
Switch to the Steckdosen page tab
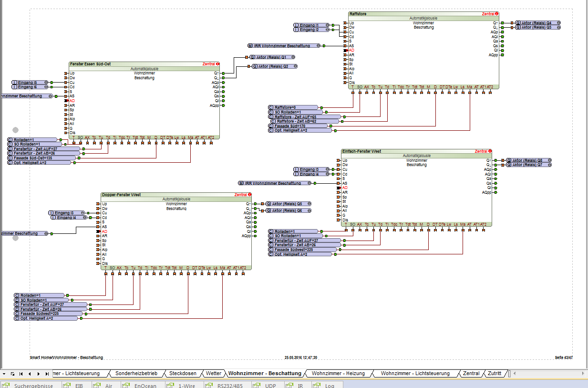(183, 373)
